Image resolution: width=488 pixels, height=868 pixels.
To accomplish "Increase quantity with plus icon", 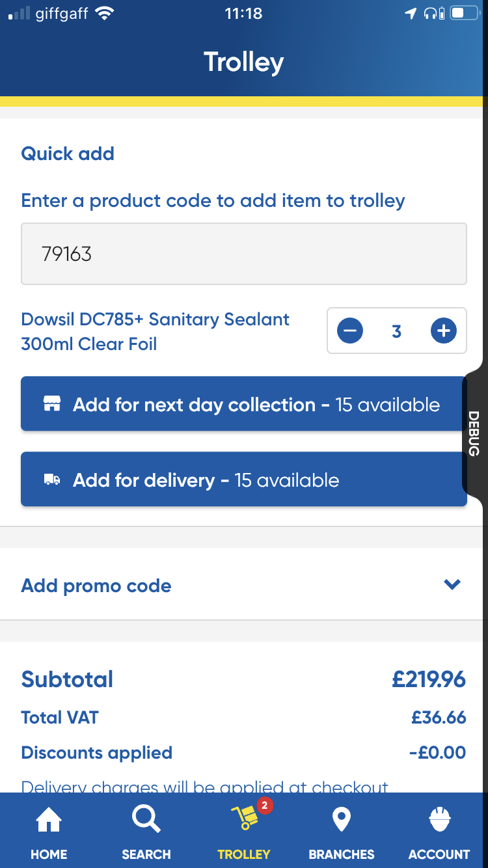I will (x=444, y=331).
